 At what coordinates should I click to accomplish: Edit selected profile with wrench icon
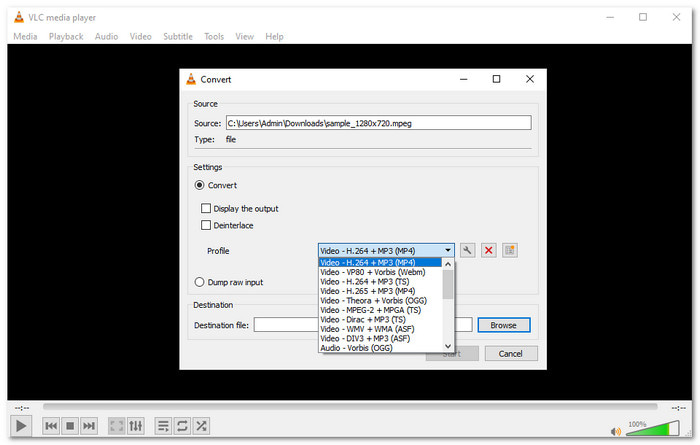(x=467, y=250)
